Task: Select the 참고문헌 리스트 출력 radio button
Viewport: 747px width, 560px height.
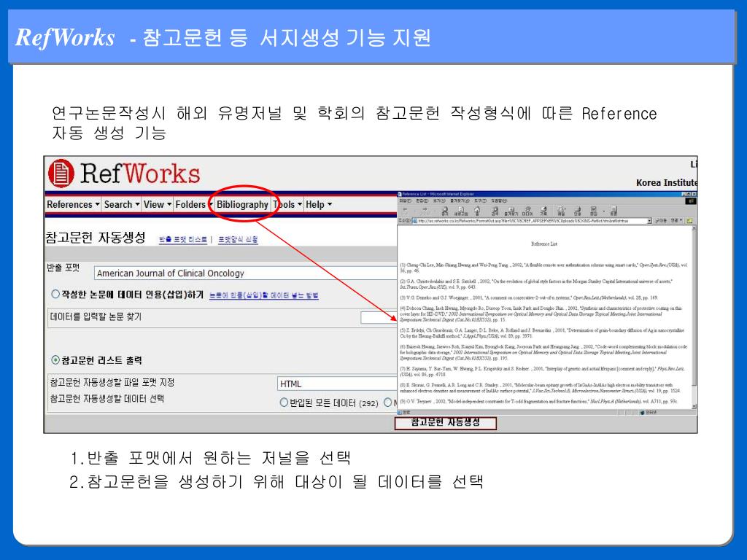Action: [55, 360]
